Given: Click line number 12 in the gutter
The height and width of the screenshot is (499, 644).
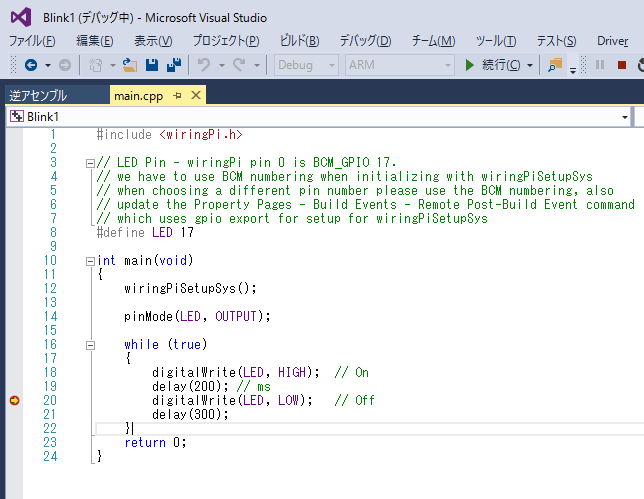Looking at the screenshot, I should tap(50, 288).
